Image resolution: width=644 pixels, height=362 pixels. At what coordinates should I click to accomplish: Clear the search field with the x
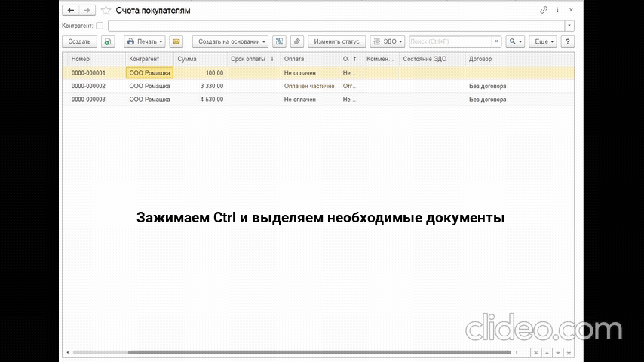[496, 41]
